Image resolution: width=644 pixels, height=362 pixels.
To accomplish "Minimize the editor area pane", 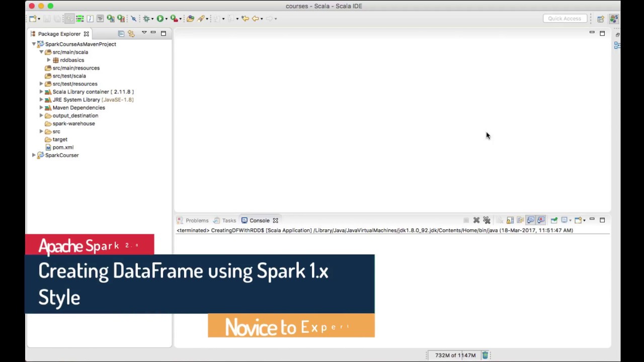I will [x=592, y=33].
